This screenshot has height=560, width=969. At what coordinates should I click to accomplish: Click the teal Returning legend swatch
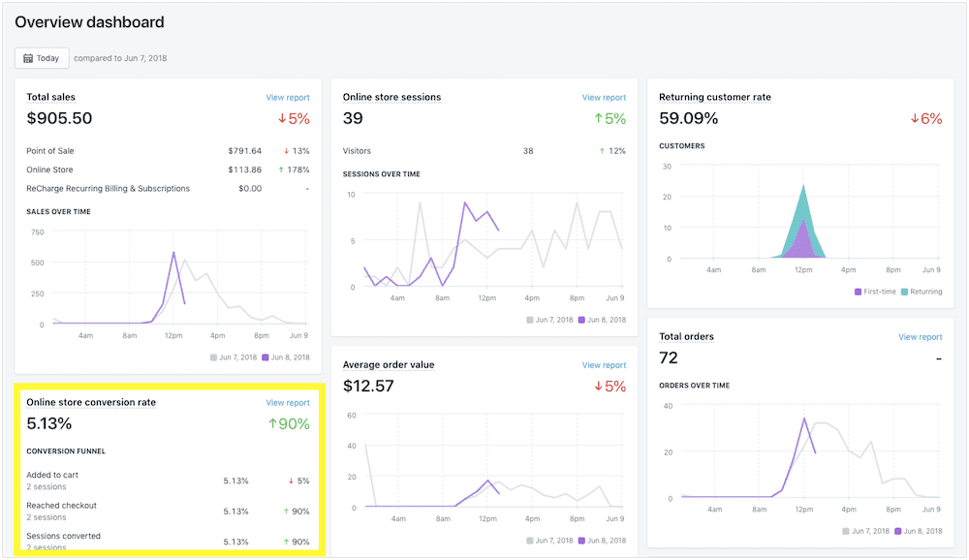[x=905, y=292]
